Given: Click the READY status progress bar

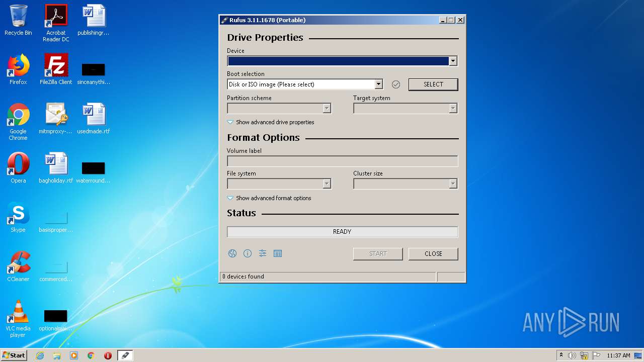Looking at the screenshot, I should point(343,232).
